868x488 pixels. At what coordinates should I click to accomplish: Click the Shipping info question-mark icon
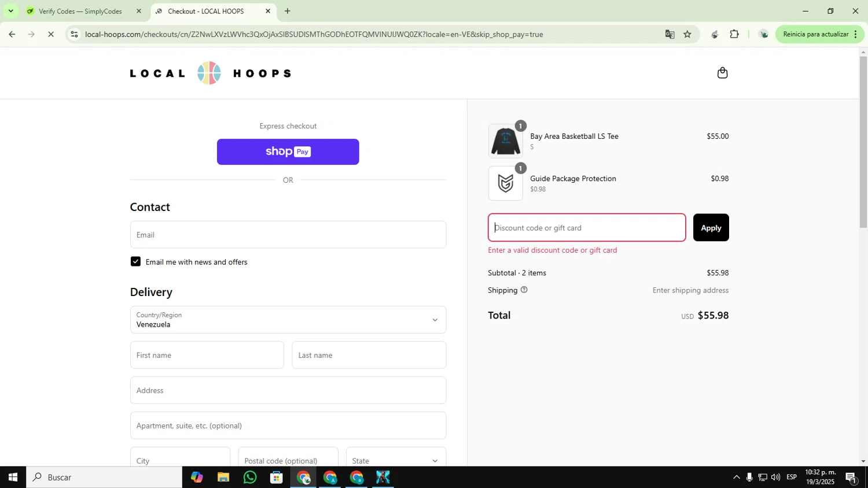tap(524, 290)
